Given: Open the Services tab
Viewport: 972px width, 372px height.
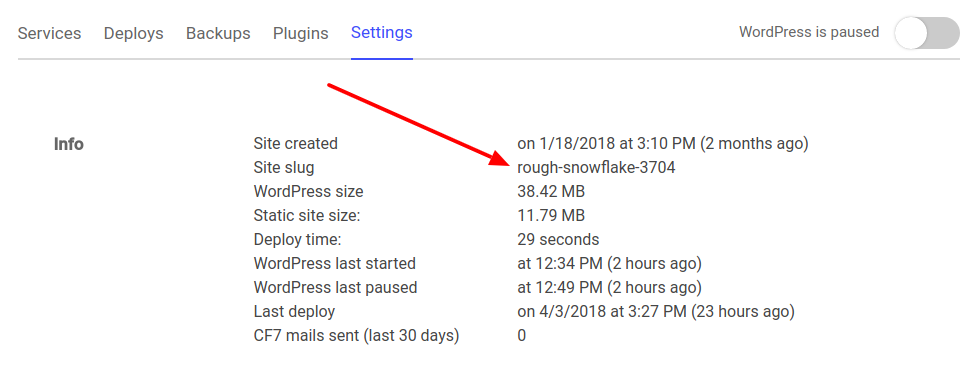Looking at the screenshot, I should click(50, 33).
